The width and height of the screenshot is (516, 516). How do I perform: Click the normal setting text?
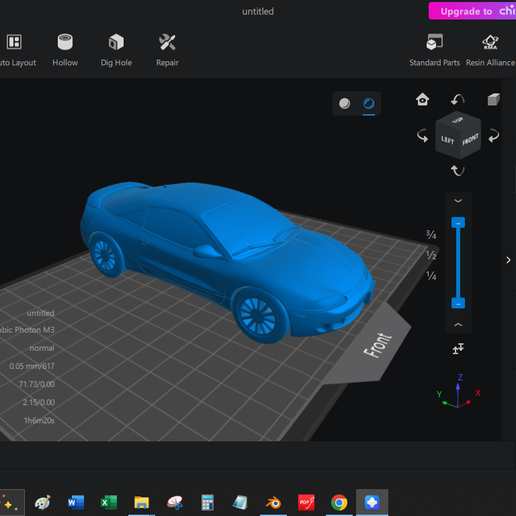pyautogui.click(x=42, y=348)
